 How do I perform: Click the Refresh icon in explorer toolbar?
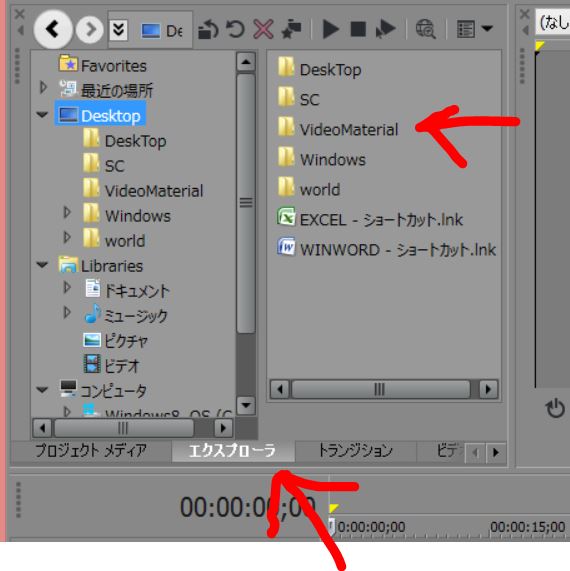[235, 29]
